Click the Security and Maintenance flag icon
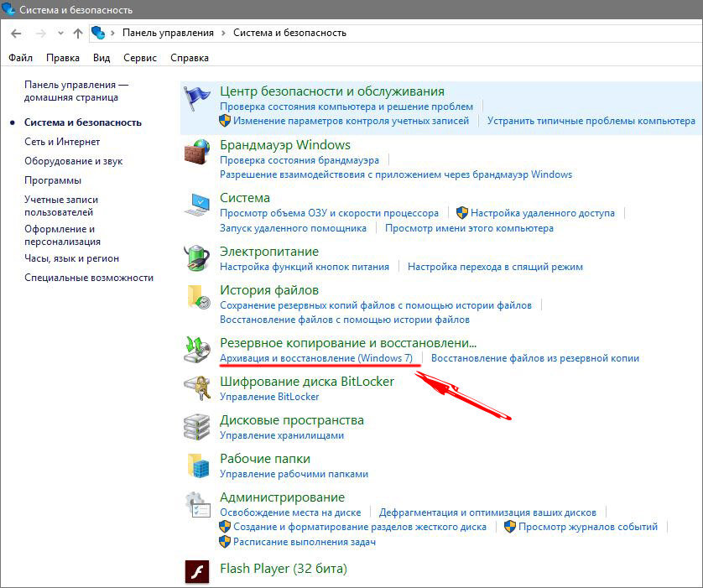The image size is (703, 588). 196,98
